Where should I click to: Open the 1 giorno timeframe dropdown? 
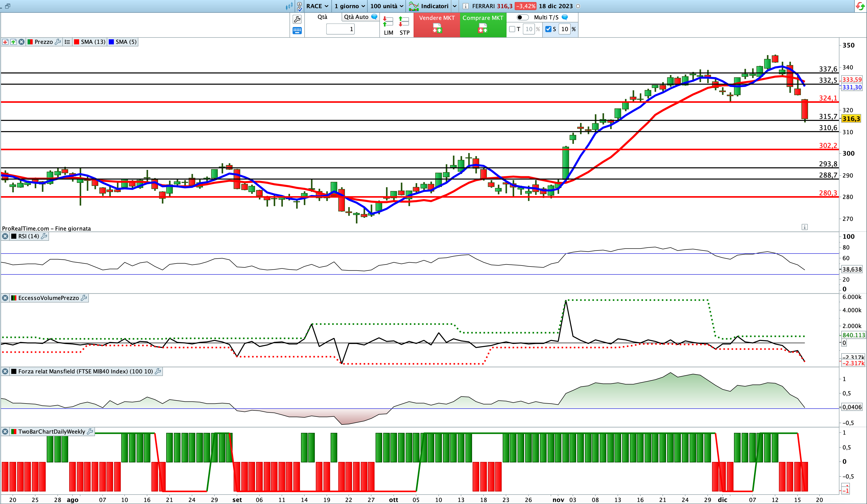350,6
